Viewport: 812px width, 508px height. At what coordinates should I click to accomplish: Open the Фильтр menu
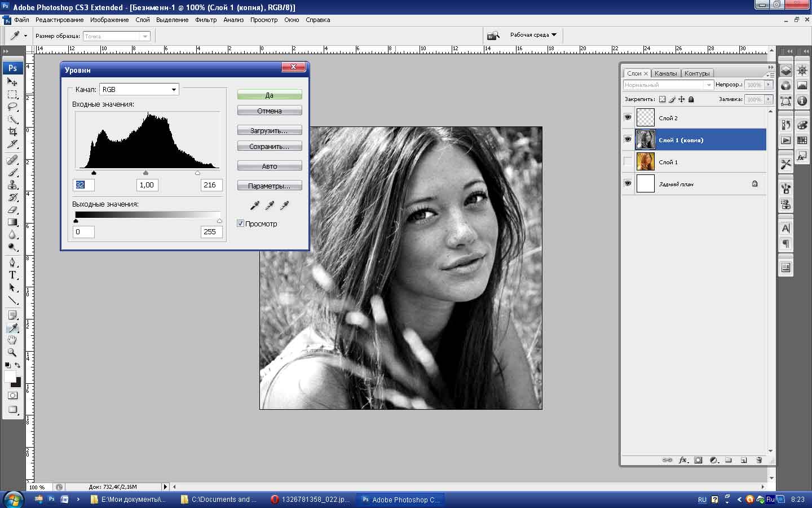(206, 20)
